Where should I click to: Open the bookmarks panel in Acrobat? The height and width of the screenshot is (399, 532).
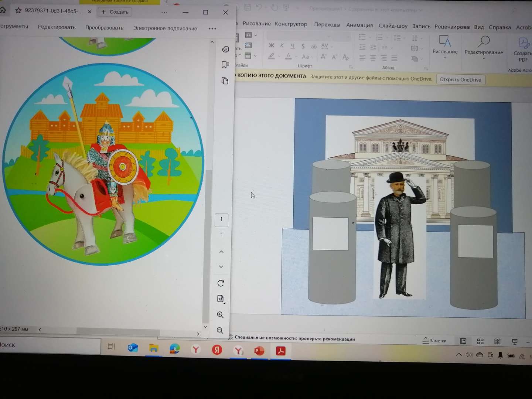pos(225,65)
